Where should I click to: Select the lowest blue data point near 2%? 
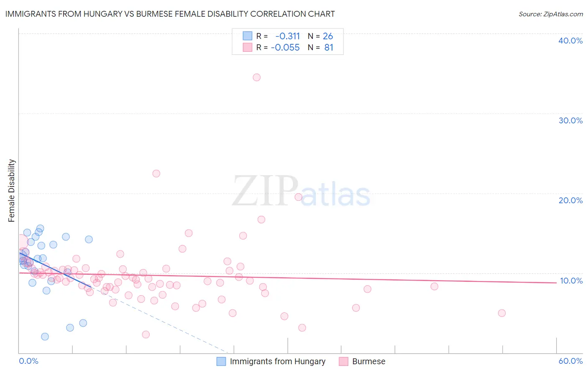coord(45,337)
